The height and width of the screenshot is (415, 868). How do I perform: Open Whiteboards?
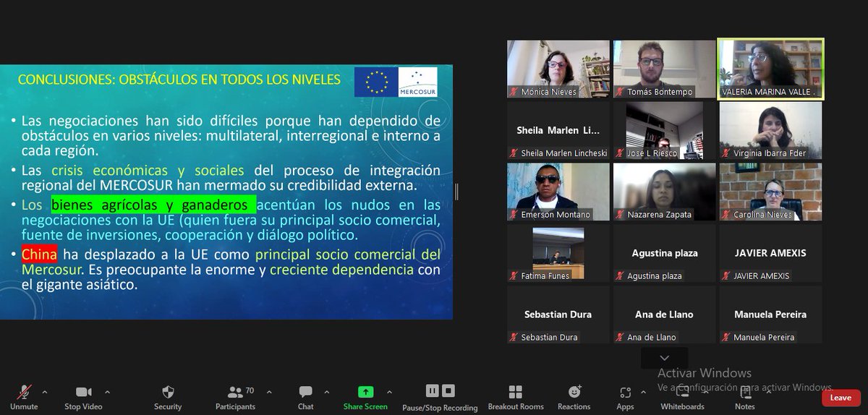point(682,397)
